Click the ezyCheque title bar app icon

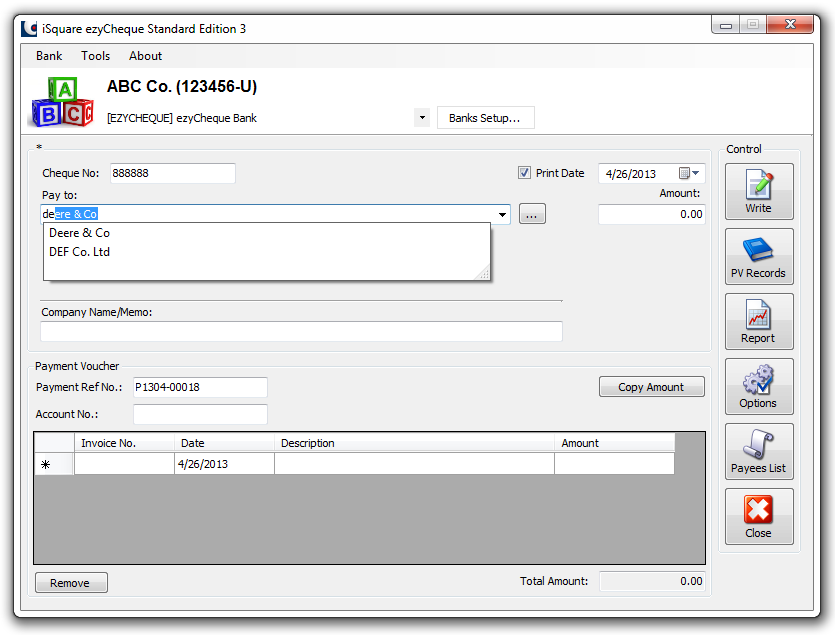click(x=29, y=29)
